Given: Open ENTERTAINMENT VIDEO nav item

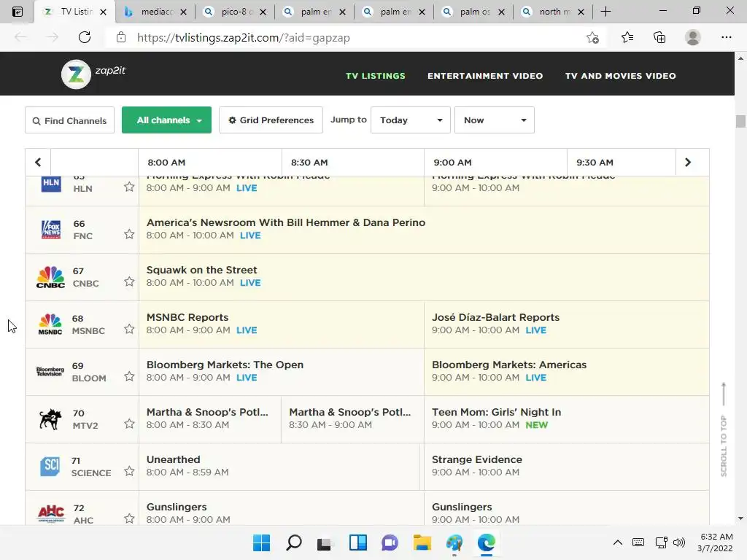Looking at the screenshot, I should click(485, 76).
